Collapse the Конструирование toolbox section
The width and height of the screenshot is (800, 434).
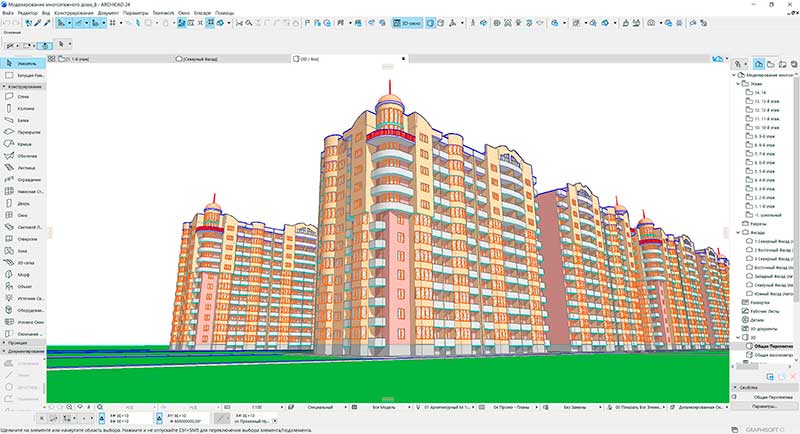(22, 86)
